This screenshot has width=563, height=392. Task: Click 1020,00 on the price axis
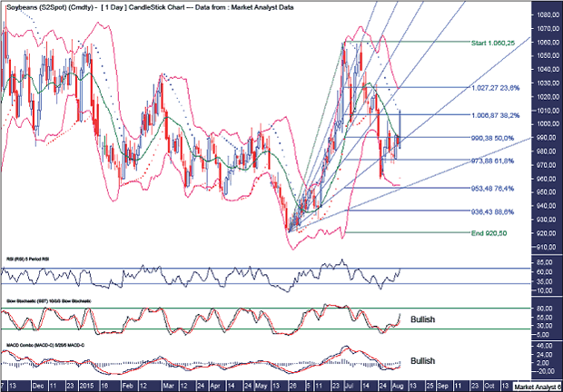click(x=548, y=97)
